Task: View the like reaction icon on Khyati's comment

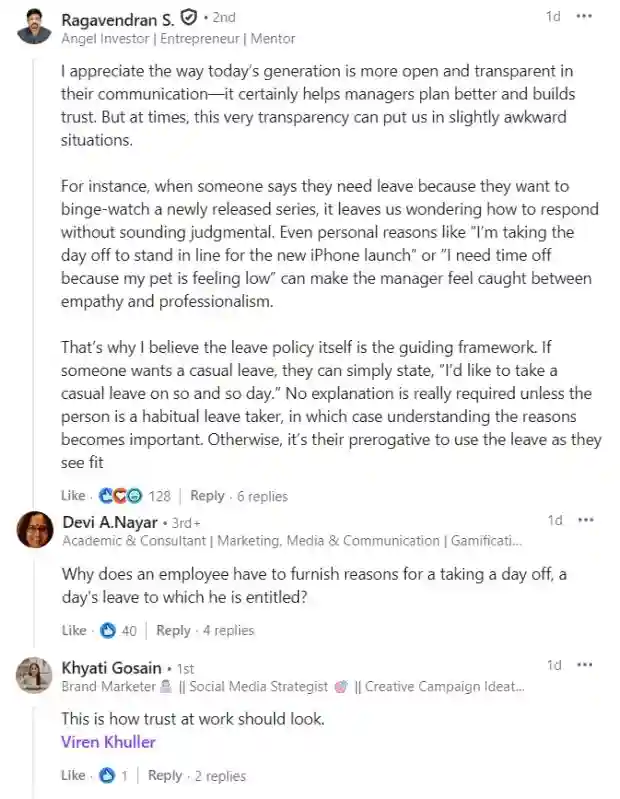Action: click(x=108, y=775)
